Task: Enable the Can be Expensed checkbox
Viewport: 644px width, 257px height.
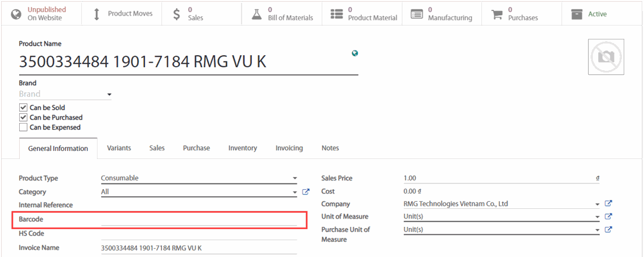Action: click(23, 127)
